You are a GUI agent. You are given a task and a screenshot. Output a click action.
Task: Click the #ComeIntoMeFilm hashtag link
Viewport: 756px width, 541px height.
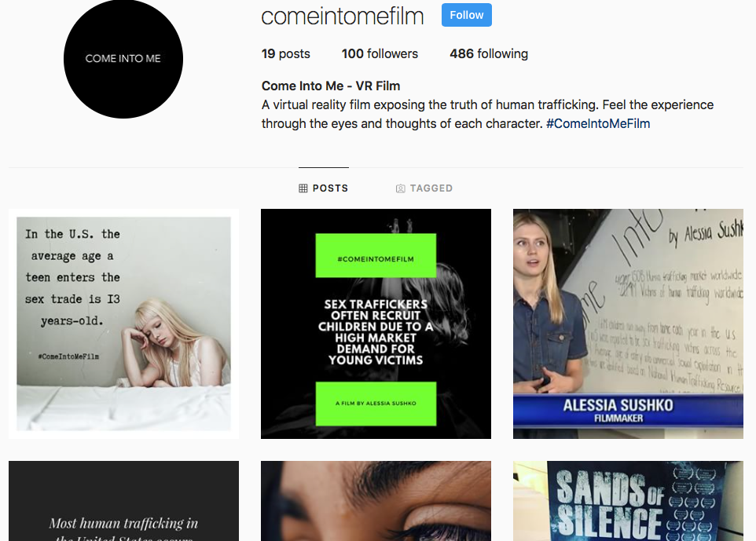(598, 123)
